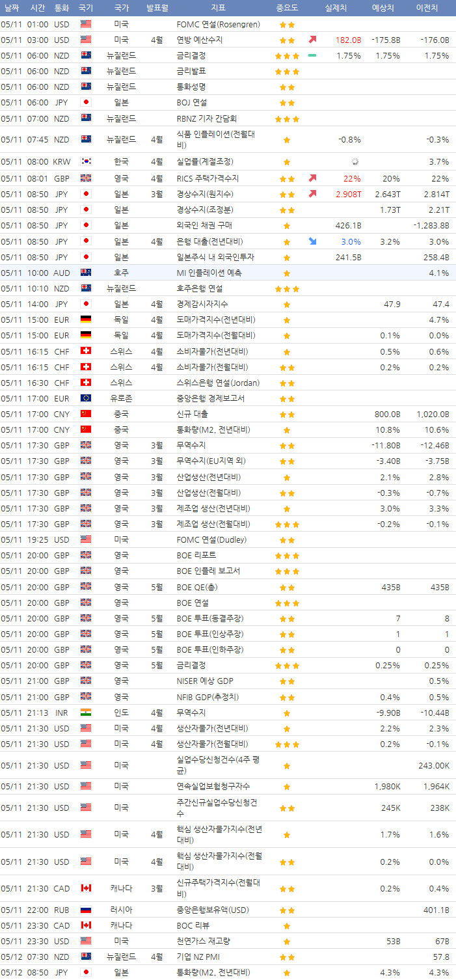
Task: Click the red up arrow in RICS 주택가격수지 row
Action: [313, 178]
